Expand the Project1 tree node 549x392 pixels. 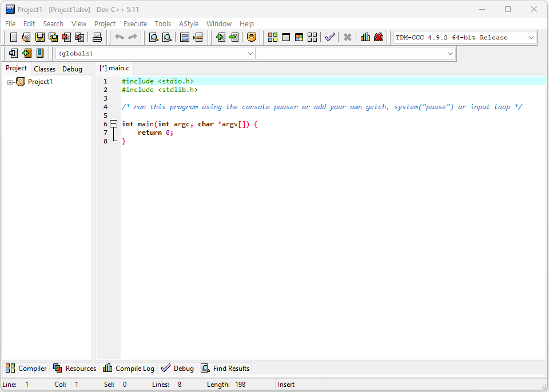(x=10, y=83)
